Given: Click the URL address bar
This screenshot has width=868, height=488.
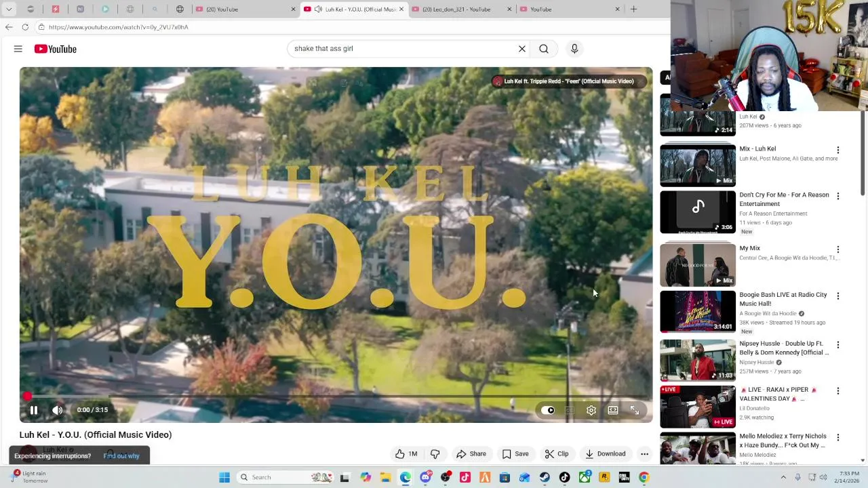Looking at the screenshot, I should (x=353, y=27).
